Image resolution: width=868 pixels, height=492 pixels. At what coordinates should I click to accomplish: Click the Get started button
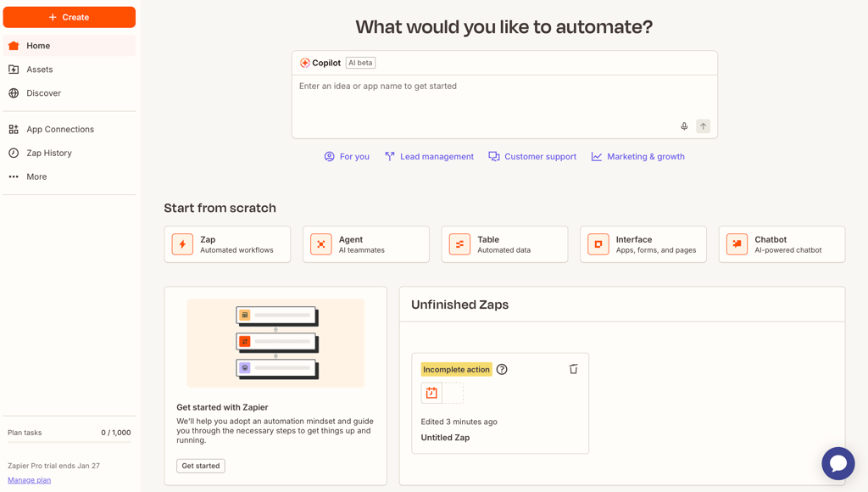201,466
